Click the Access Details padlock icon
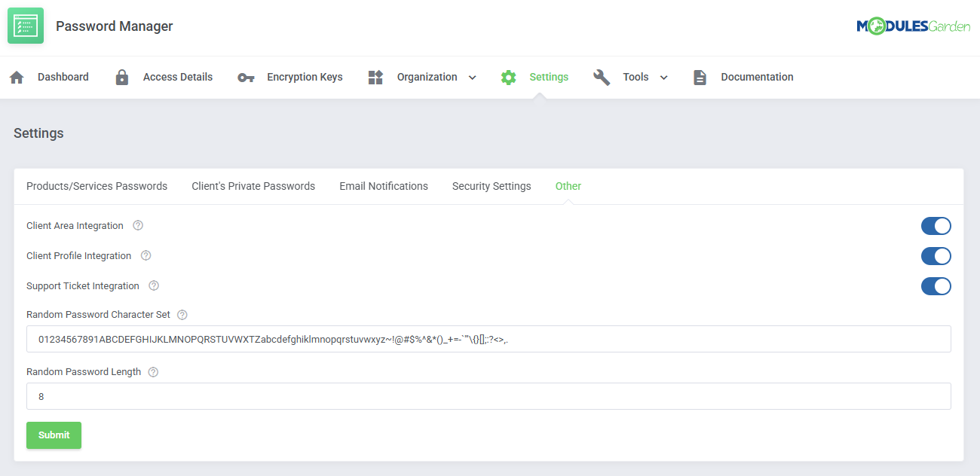This screenshot has width=980, height=476. (x=122, y=78)
